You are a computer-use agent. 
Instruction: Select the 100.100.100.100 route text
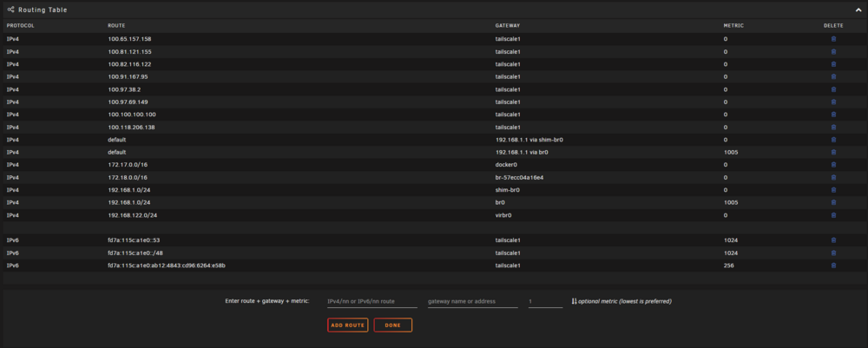(132, 115)
